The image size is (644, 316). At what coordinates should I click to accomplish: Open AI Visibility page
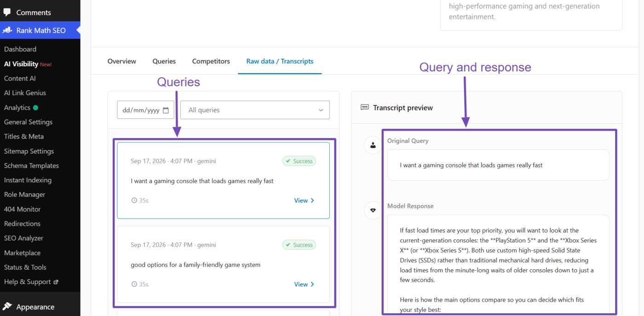click(21, 64)
